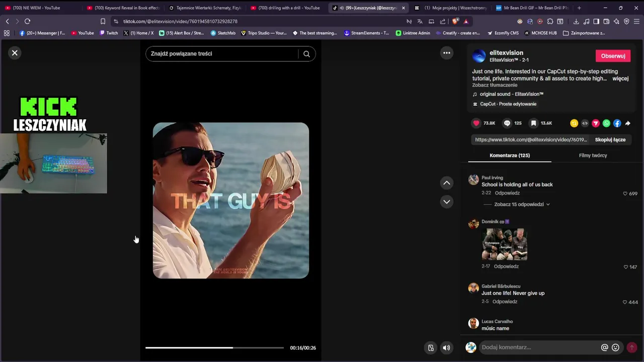Viewport: 644px width, 362px height.
Task: Open Brave Rewards triangle icon
Action: [466, 21]
